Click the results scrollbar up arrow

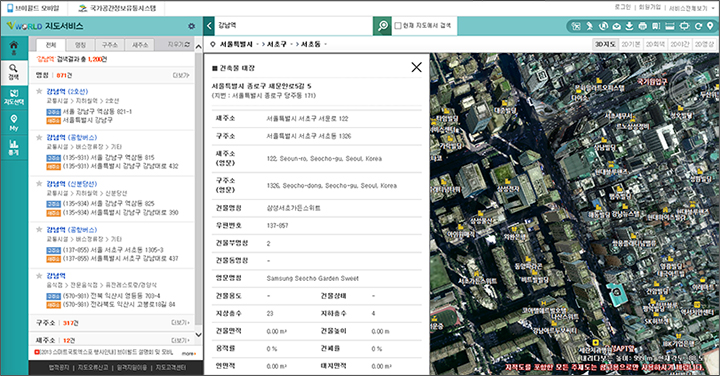(x=198, y=46)
